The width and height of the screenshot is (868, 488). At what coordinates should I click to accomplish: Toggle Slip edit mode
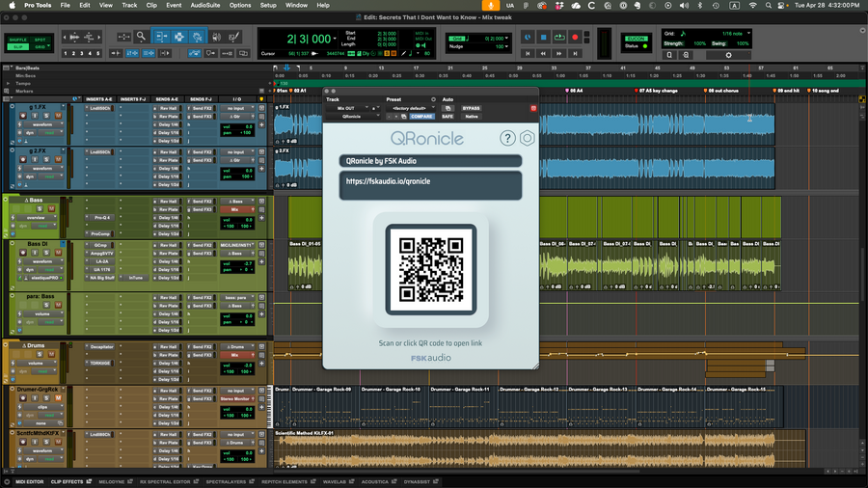point(17,47)
